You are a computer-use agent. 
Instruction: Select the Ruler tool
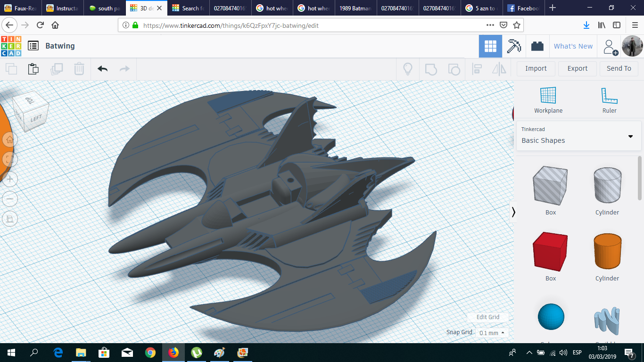(610, 100)
